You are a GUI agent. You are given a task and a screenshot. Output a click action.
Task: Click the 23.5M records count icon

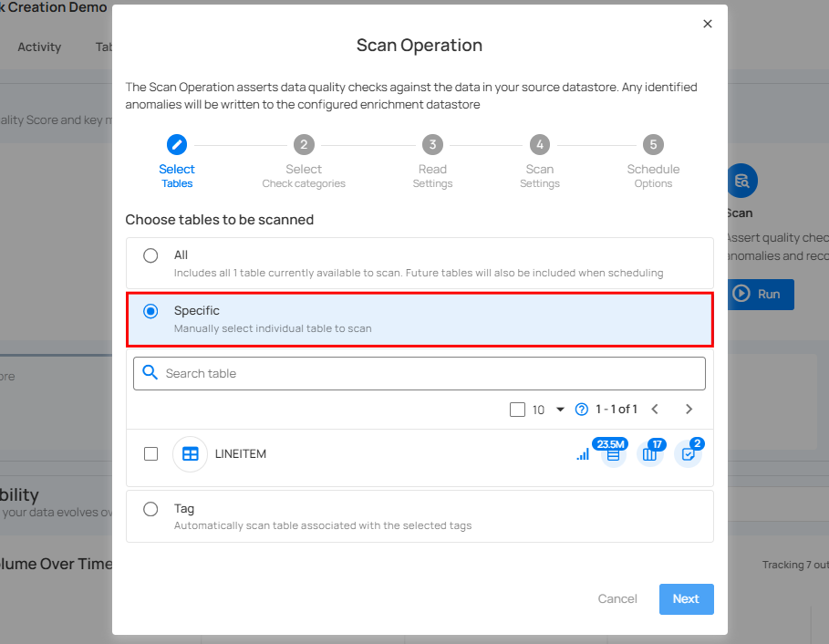[x=614, y=453]
